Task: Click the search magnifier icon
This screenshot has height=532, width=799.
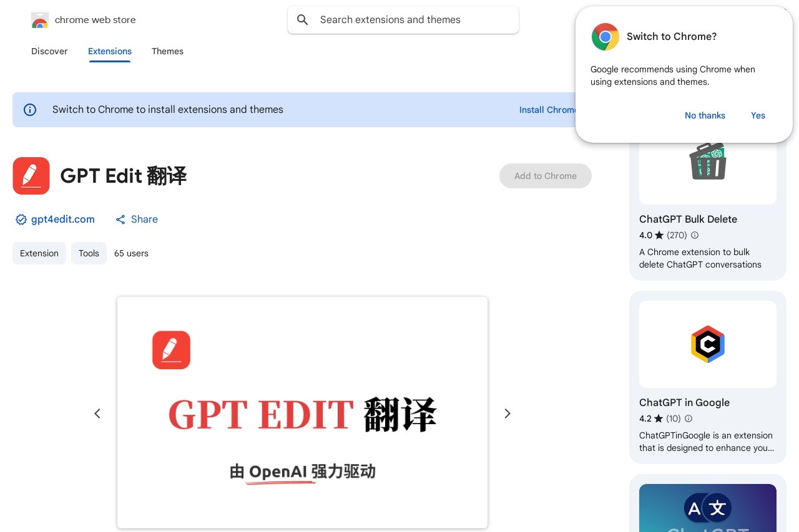Action: [303, 20]
